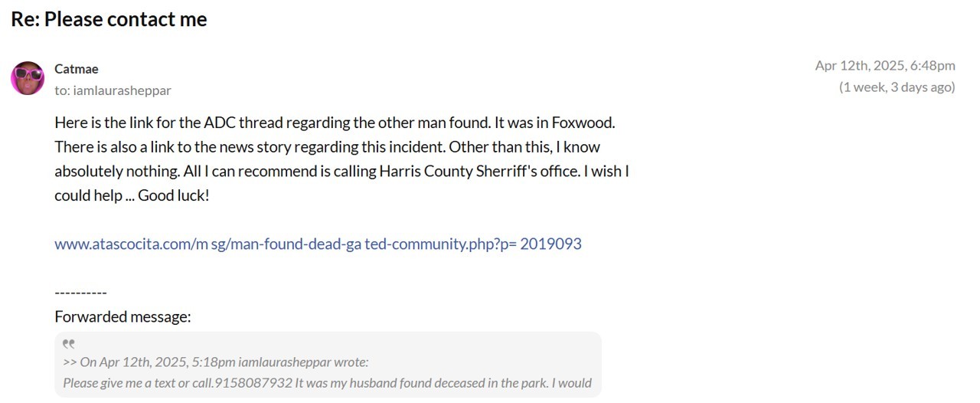This screenshot has height=403, width=980.
Task: Click recipient line 'to: iamlaurasheppar'
Action: coord(113,90)
